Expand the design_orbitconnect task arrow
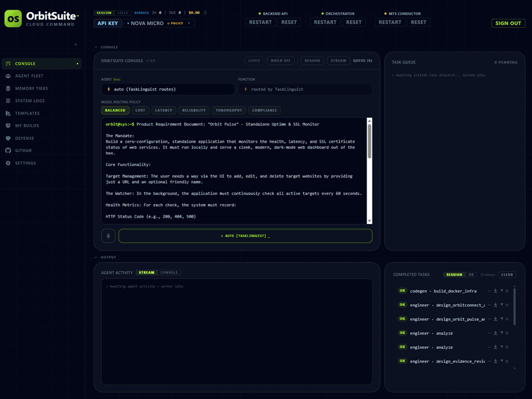532x399 pixels. point(502,305)
